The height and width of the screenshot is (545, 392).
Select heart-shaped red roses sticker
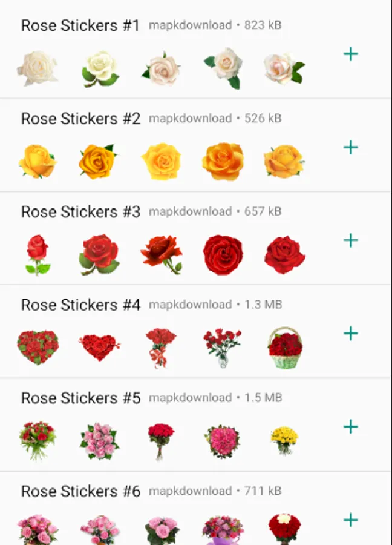pos(38,348)
